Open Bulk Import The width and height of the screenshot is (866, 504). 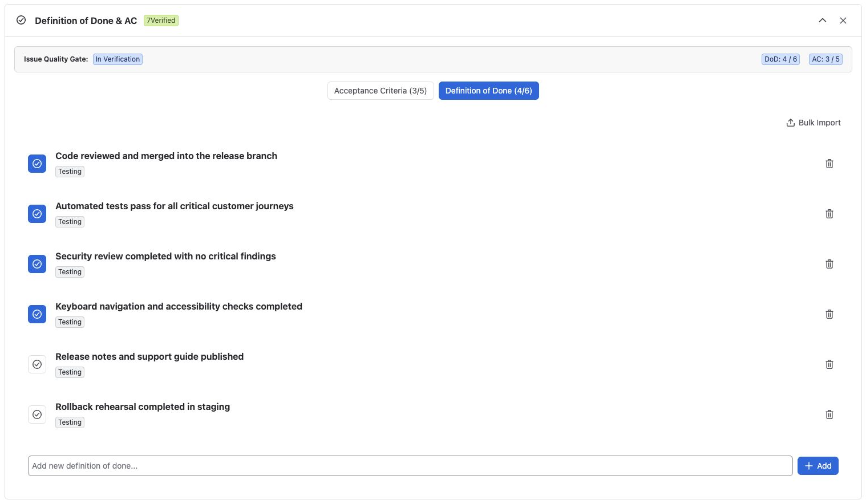814,123
